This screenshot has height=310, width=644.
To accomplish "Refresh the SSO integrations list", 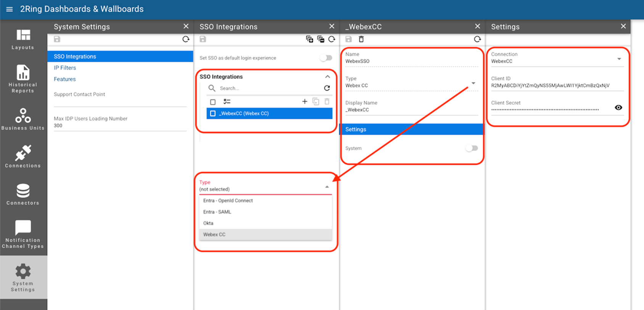I will 327,88.
